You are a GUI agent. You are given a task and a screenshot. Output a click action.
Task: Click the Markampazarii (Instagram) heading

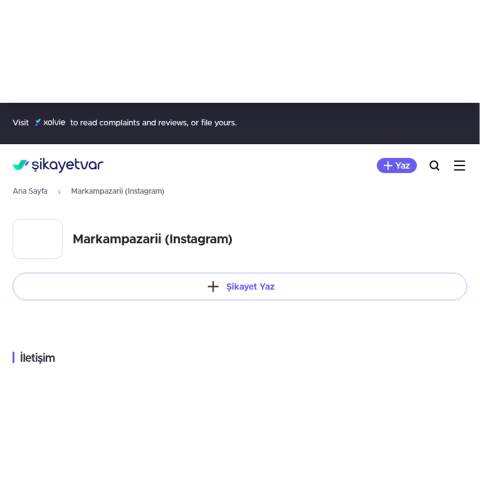[x=152, y=239]
